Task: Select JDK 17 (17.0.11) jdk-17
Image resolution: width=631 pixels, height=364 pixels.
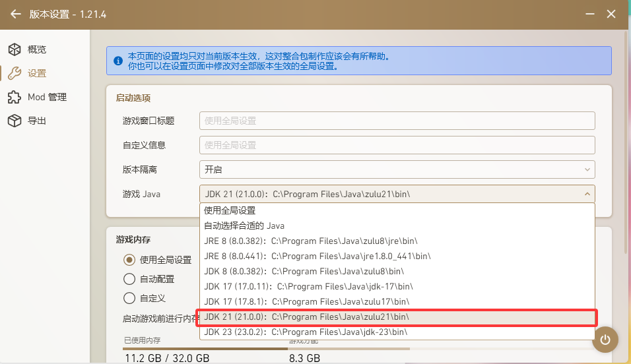Action: tap(397, 287)
